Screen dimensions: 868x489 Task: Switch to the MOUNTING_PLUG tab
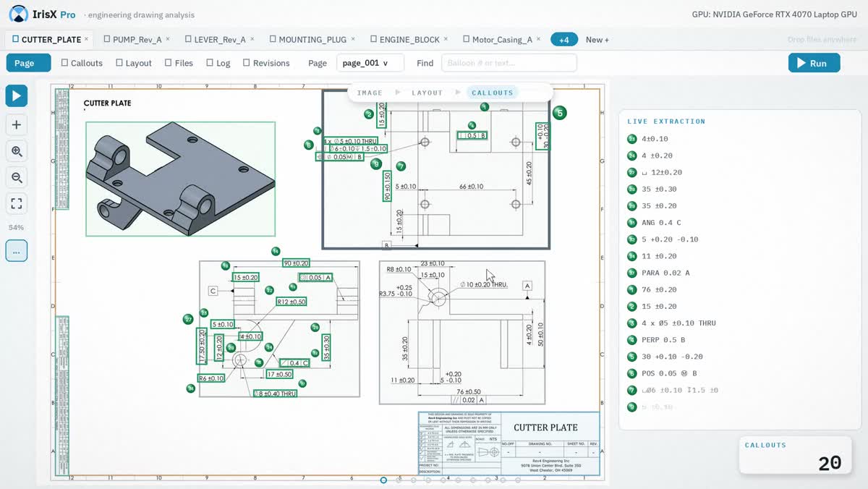pyautogui.click(x=312, y=40)
